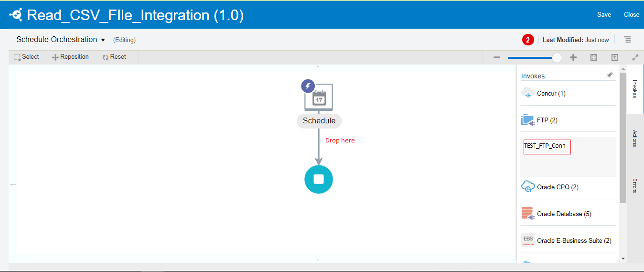The height and width of the screenshot is (272, 644).
Task: Click the Concur cloud adapter icon
Action: (528, 93)
